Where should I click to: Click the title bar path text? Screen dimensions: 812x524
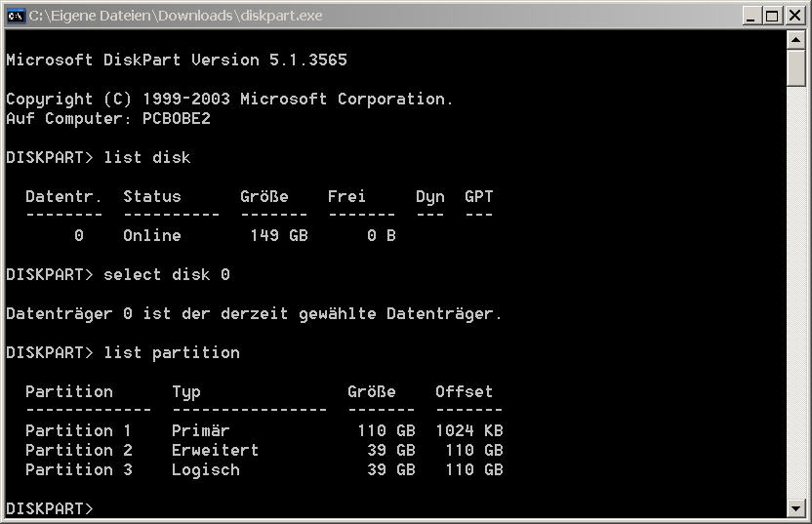point(176,16)
